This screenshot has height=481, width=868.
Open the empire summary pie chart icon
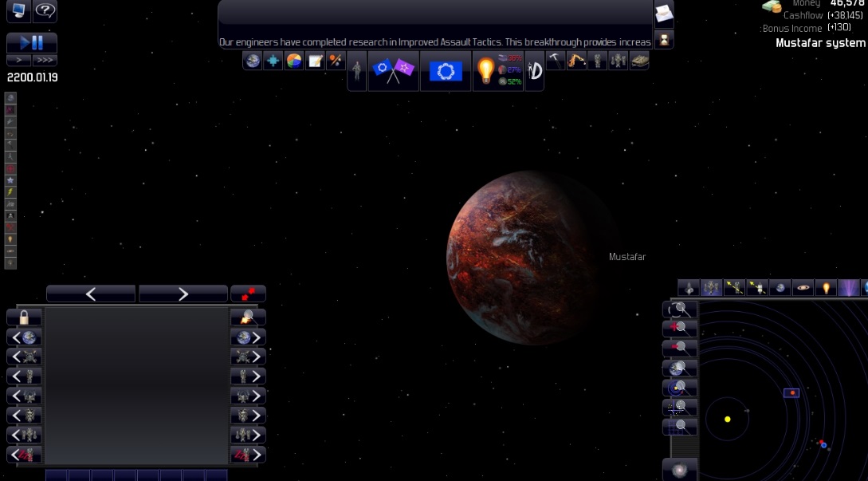tap(293, 60)
